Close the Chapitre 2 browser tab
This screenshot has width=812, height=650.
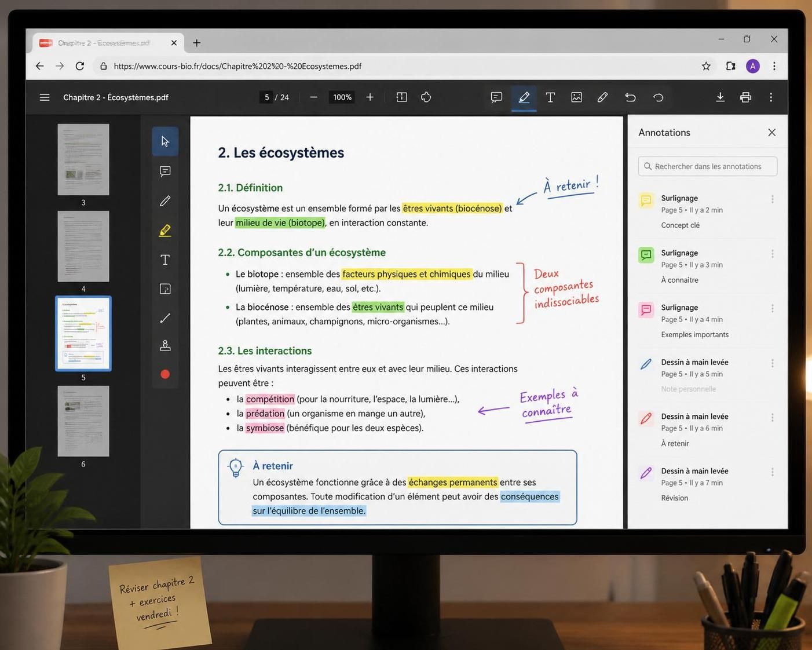pos(174,43)
